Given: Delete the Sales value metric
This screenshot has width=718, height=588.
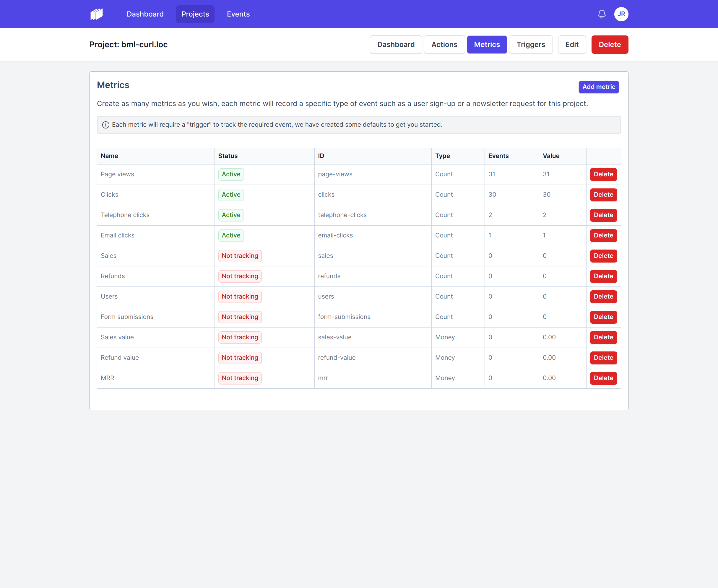Looking at the screenshot, I should click(x=603, y=337).
